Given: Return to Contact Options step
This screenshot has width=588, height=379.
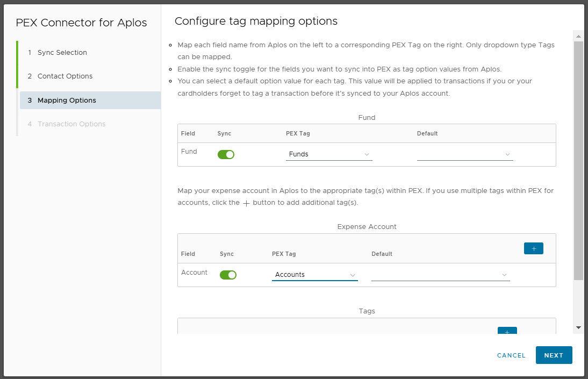Looking at the screenshot, I should 64,76.
